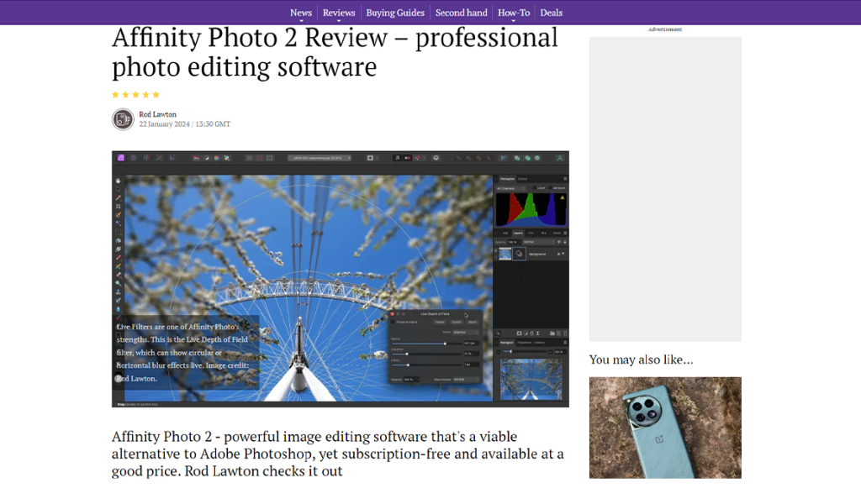The height and width of the screenshot is (504, 861).
Task: Click the Radius slider handle
Action: pos(445,344)
